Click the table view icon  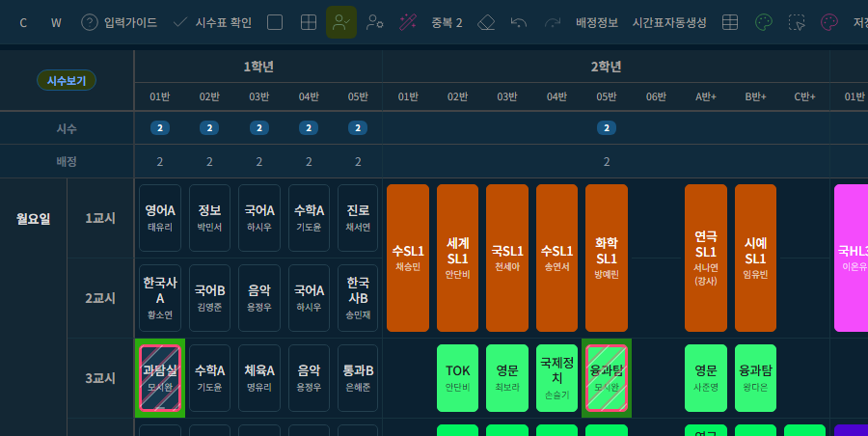tap(730, 22)
